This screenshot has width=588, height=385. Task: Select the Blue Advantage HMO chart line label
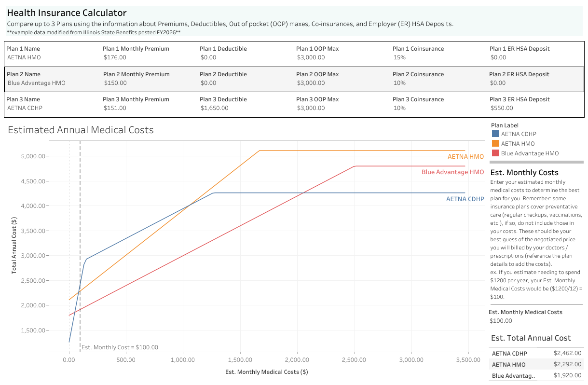(452, 172)
